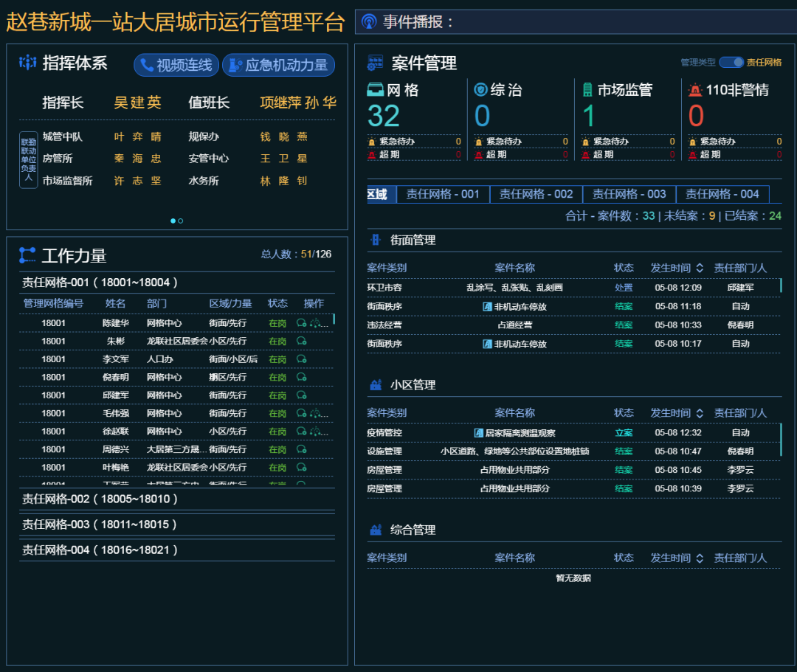Click the message icon in 朱彬's row
The width and height of the screenshot is (797, 672).
(x=301, y=342)
